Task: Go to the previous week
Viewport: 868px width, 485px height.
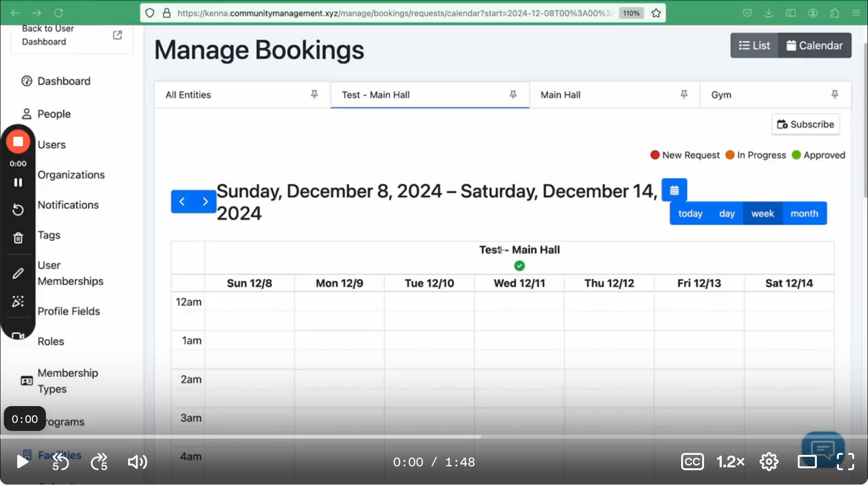Action: tap(182, 201)
